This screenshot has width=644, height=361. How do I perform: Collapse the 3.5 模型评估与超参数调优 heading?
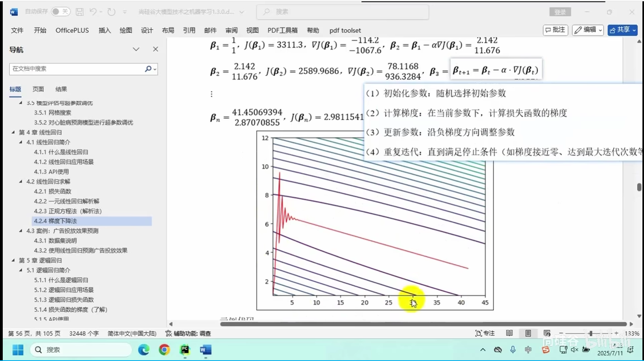click(x=20, y=103)
